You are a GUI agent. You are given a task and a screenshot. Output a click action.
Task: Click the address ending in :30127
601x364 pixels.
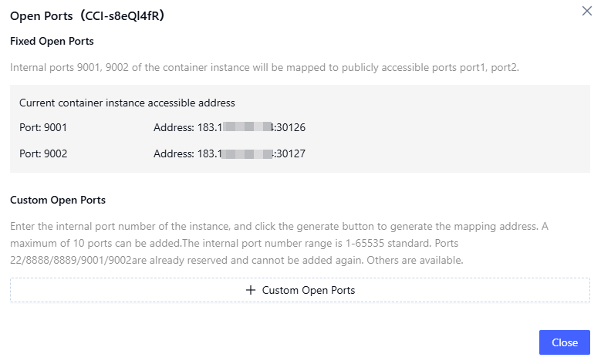click(x=290, y=153)
